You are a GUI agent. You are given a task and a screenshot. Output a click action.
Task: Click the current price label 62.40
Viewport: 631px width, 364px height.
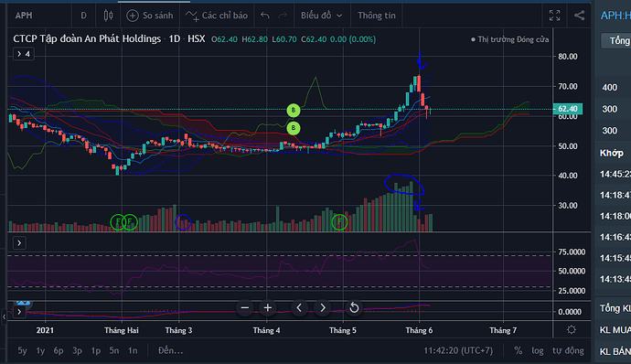tap(568, 109)
